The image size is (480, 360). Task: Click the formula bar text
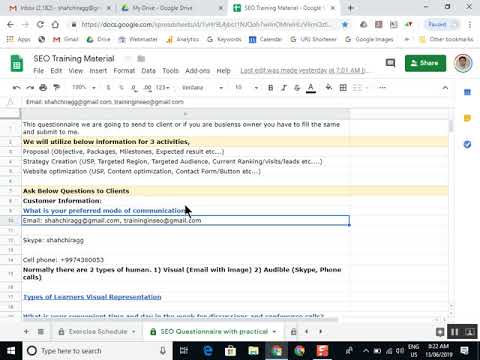(105, 102)
